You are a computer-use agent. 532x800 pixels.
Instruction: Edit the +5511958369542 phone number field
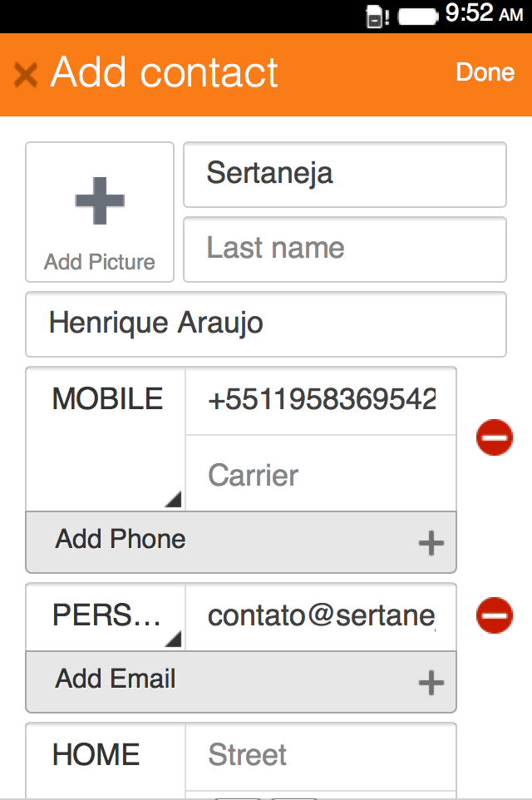tap(321, 400)
